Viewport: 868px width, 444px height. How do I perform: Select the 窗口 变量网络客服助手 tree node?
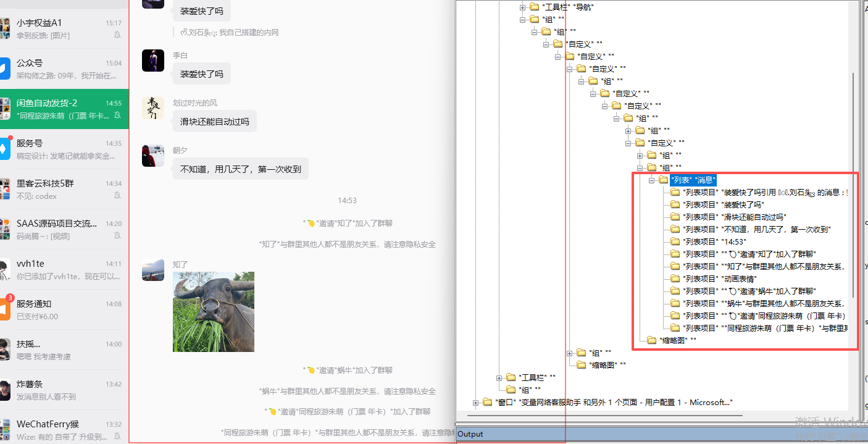point(614,402)
